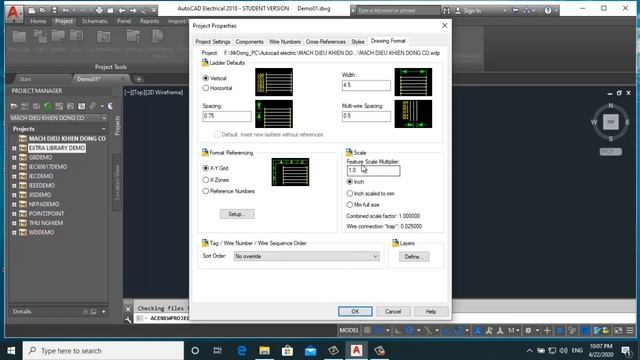Expand the EXTRA LIBRARY DEMO project
Image resolution: width=640 pixels, height=360 pixels.
click(x=14, y=148)
